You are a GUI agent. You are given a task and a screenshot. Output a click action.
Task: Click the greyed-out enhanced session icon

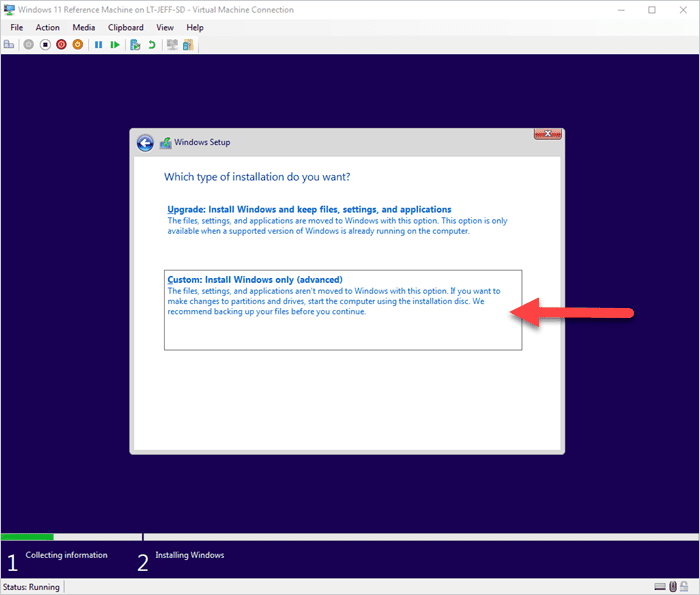point(172,45)
